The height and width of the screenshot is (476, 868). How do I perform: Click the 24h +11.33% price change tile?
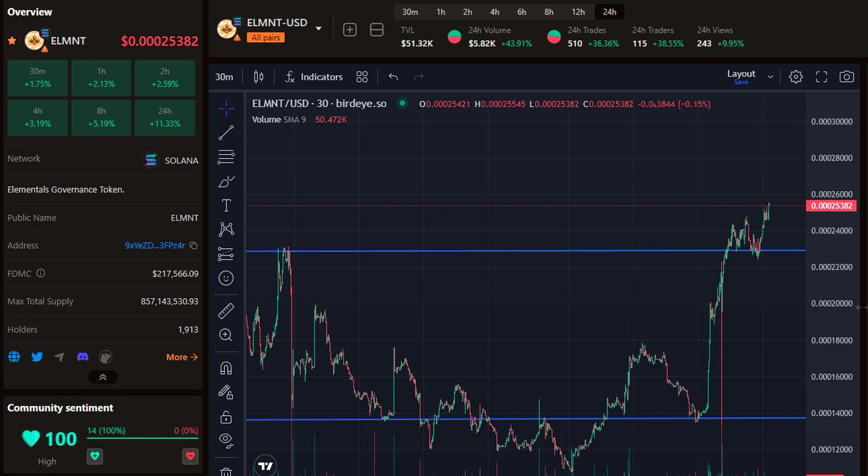[165, 118]
